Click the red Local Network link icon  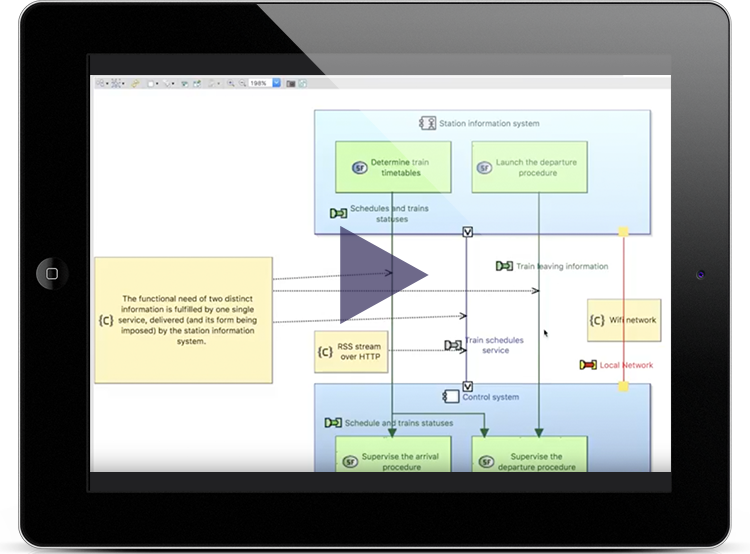[588, 365]
